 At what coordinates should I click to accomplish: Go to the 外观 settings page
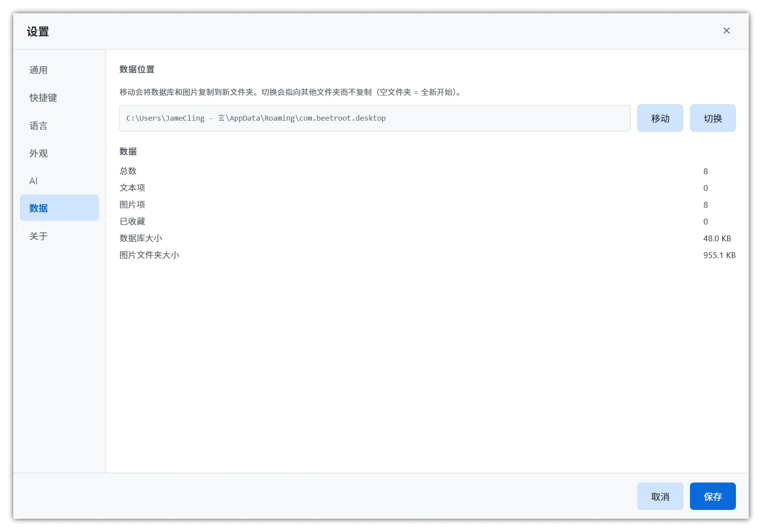click(38, 153)
